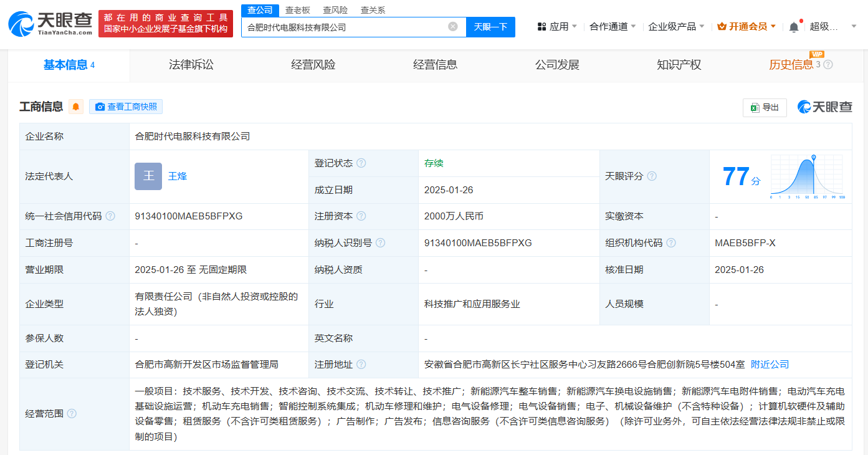Switch to the 知识产权 tab
Viewport: 868px width, 455px height.
pos(679,65)
